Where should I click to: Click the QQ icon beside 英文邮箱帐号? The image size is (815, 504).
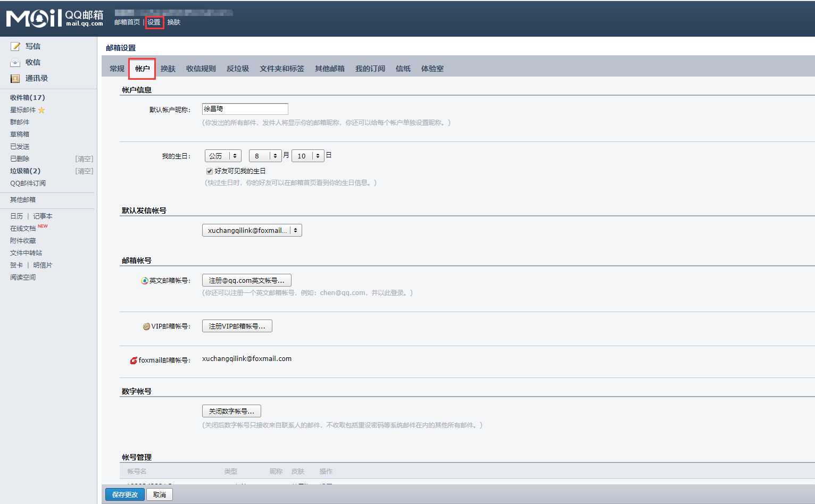coord(144,281)
